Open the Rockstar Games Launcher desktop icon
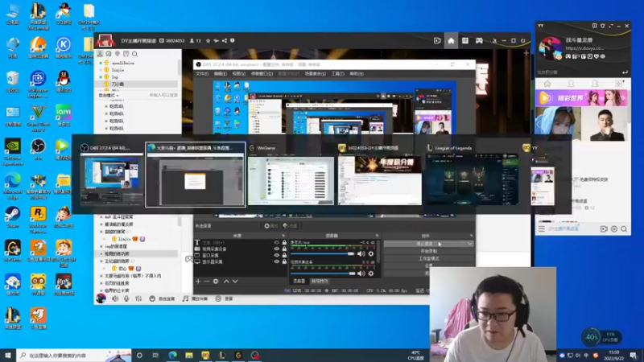This screenshot has width=644, height=362. click(38, 220)
